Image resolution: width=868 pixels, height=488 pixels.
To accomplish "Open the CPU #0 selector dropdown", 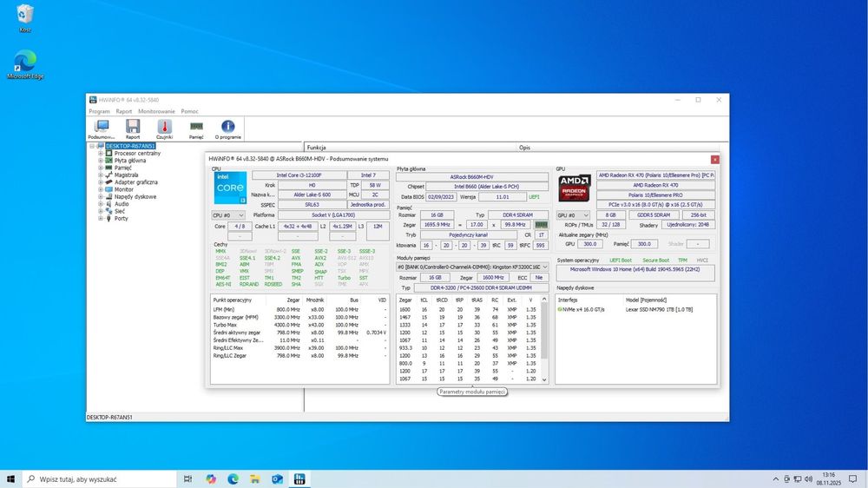I will 229,214.
